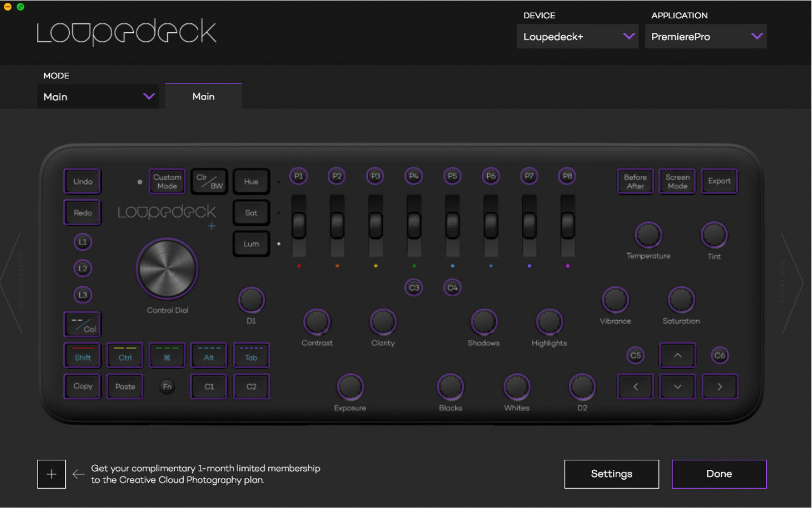Click the Col key below L3

(x=83, y=324)
